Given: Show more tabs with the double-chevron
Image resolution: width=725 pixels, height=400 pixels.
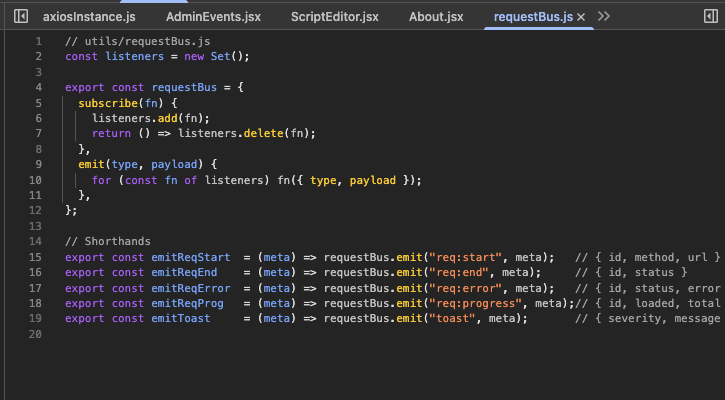Looking at the screenshot, I should click(x=603, y=17).
